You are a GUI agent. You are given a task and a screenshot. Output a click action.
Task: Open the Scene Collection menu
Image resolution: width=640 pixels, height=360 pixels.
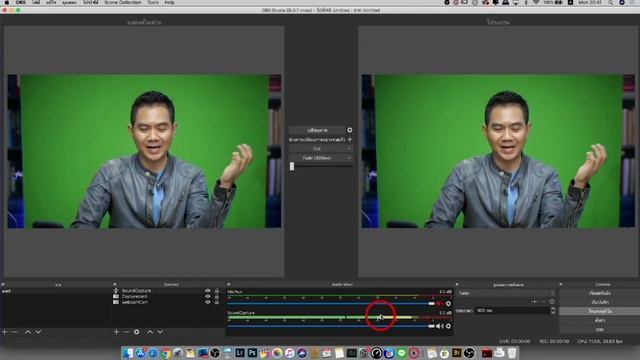tap(123, 2)
